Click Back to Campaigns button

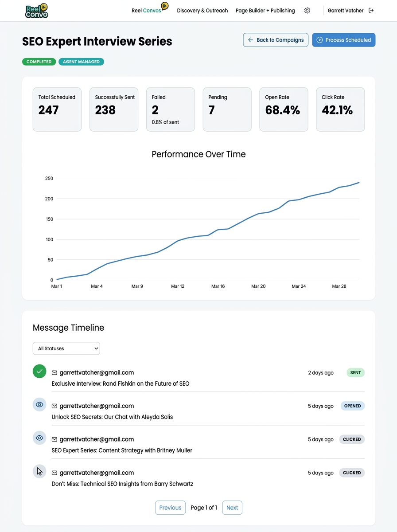point(276,40)
